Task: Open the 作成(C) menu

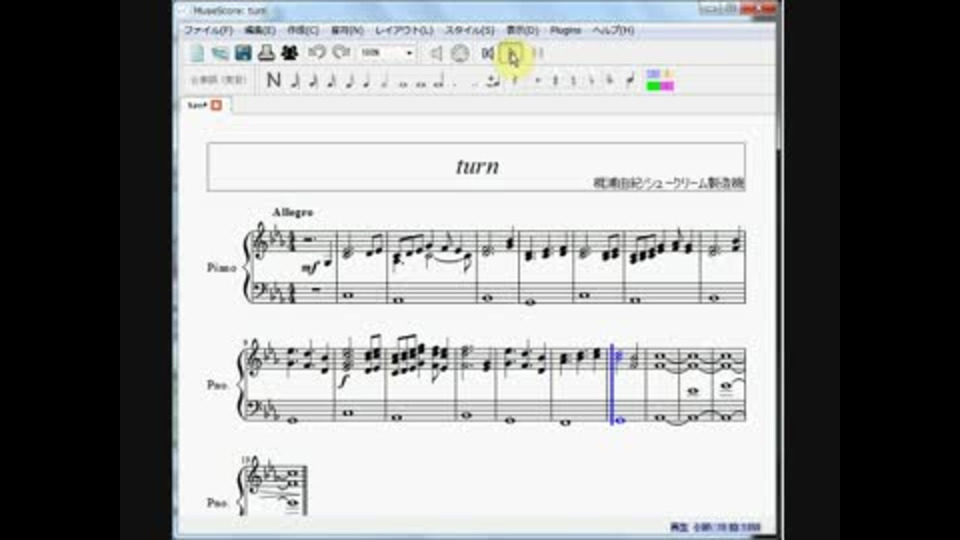Action: pyautogui.click(x=303, y=30)
